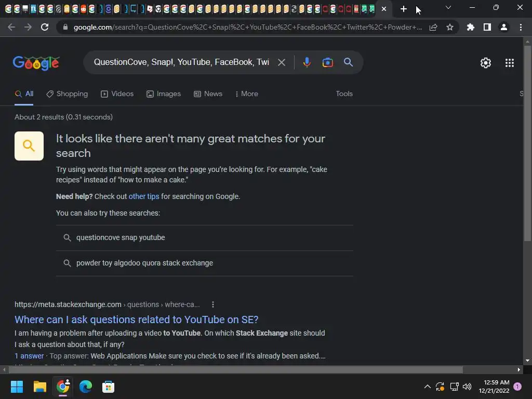View site information via the padlock icon

pyautogui.click(x=65, y=27)
